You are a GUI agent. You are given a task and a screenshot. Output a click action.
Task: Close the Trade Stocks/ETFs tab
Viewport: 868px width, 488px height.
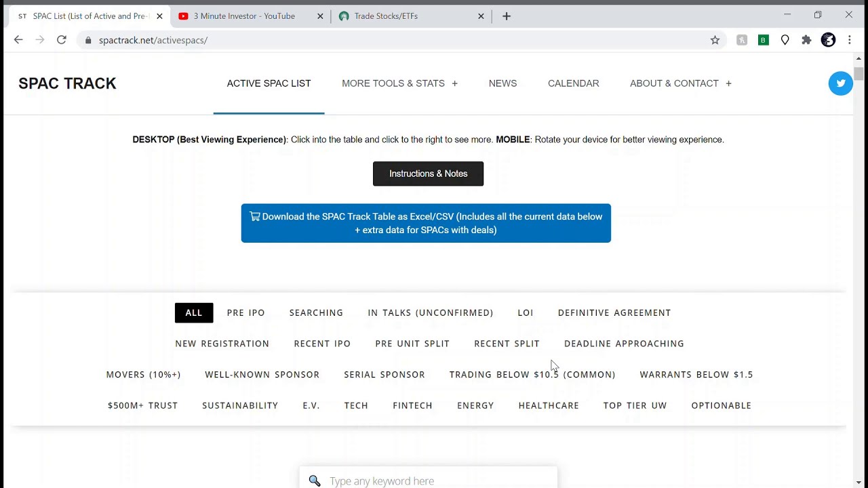click(x=481, y=16)
